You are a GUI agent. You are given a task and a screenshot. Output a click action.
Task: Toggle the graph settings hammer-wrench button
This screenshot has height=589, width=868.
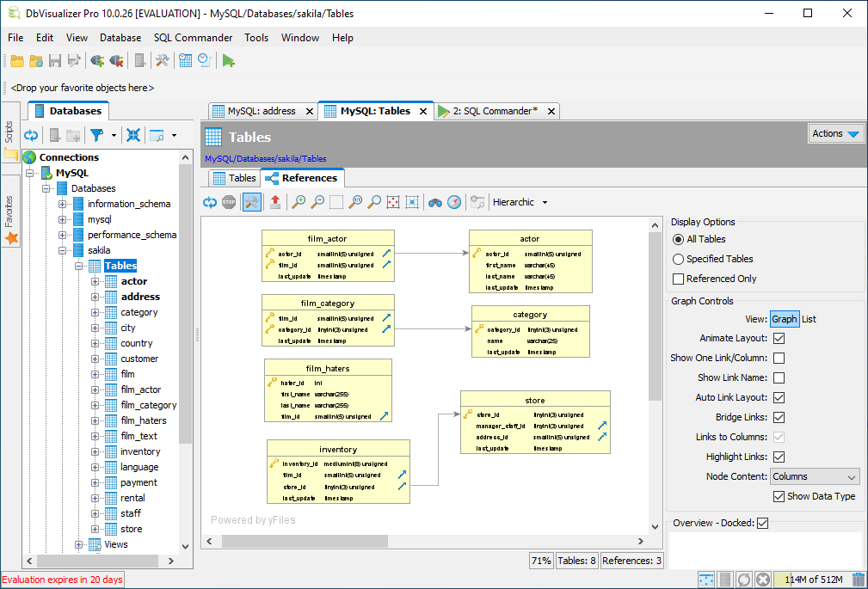tap(252, 203)
